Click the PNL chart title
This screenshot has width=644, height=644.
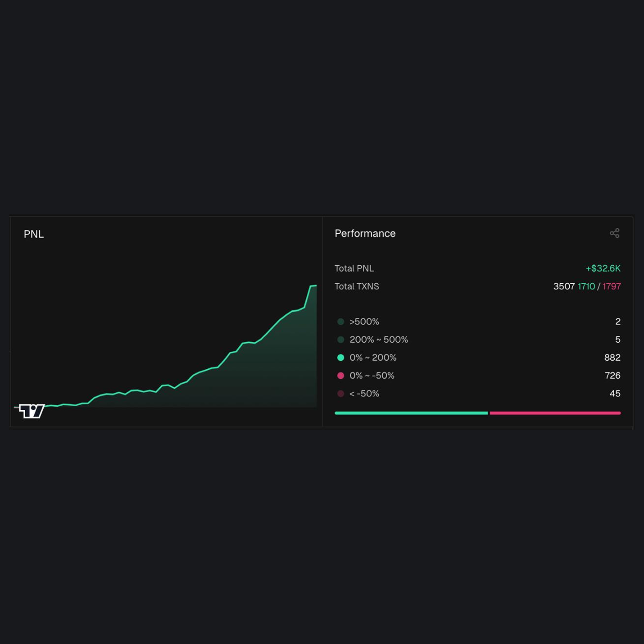coord(34,234)
